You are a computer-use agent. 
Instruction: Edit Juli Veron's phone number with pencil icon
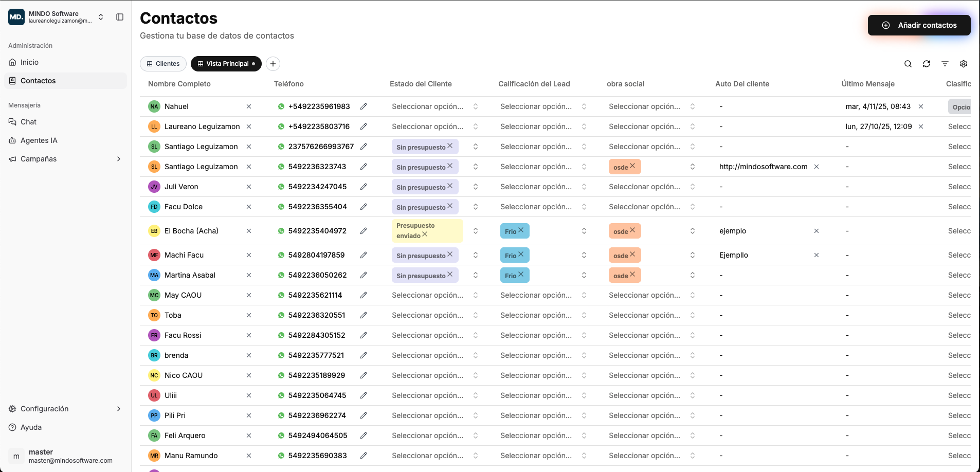pos(365,187)
